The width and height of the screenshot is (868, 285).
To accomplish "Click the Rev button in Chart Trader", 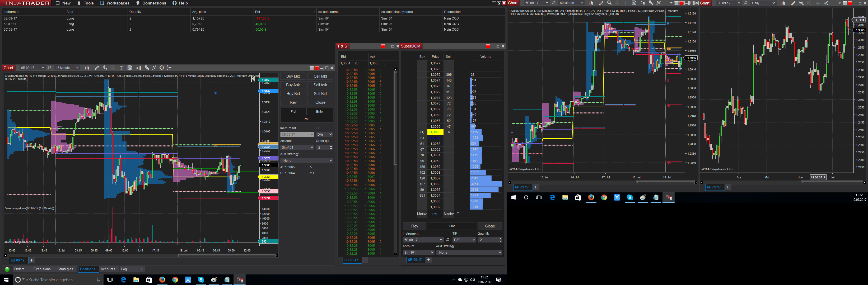I will [x=293, y=103].
